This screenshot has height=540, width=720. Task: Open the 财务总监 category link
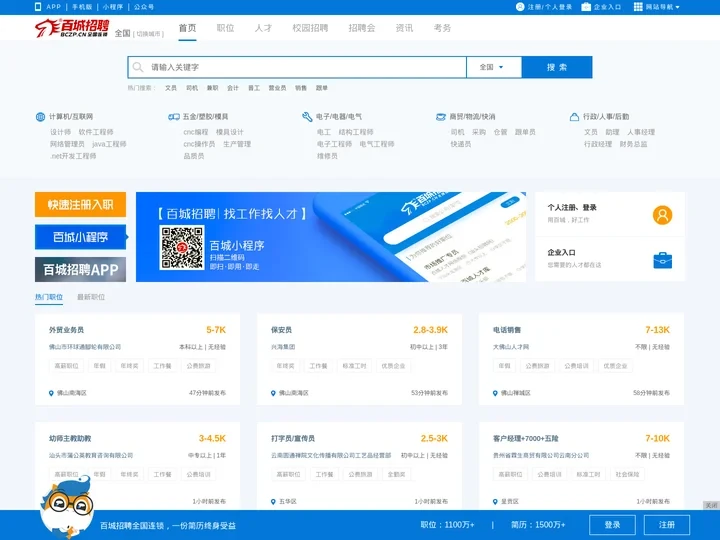[x=633, y=144]
